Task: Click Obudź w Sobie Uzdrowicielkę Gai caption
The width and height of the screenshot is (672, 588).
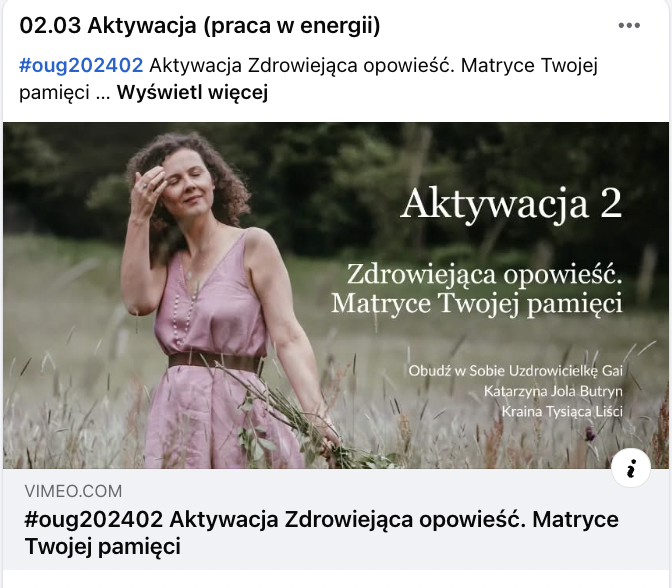Action: 515,371
